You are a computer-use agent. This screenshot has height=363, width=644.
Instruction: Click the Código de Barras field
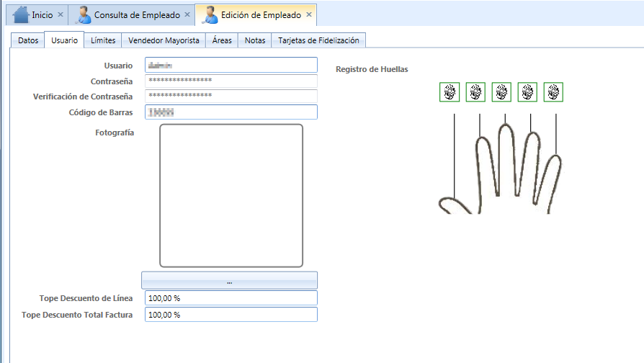tap(231, 112)
